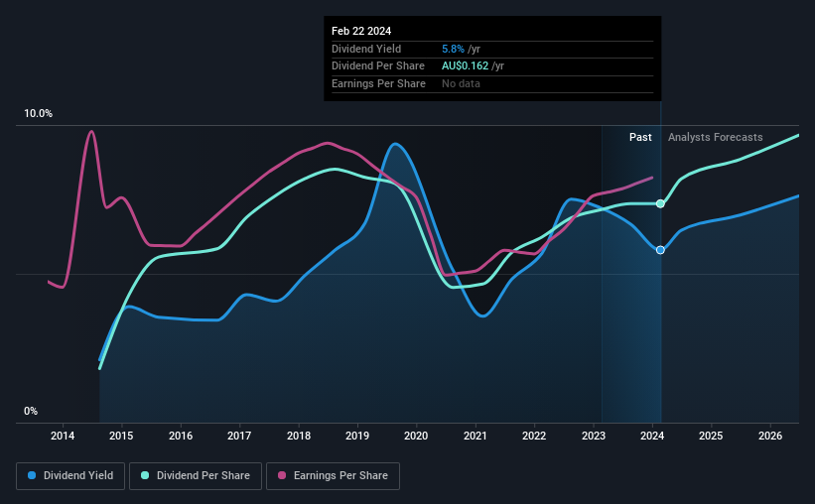Click the 2016 x-axis label
The image size is (815, 504).
pyautogui.click(x=181, y=436)
